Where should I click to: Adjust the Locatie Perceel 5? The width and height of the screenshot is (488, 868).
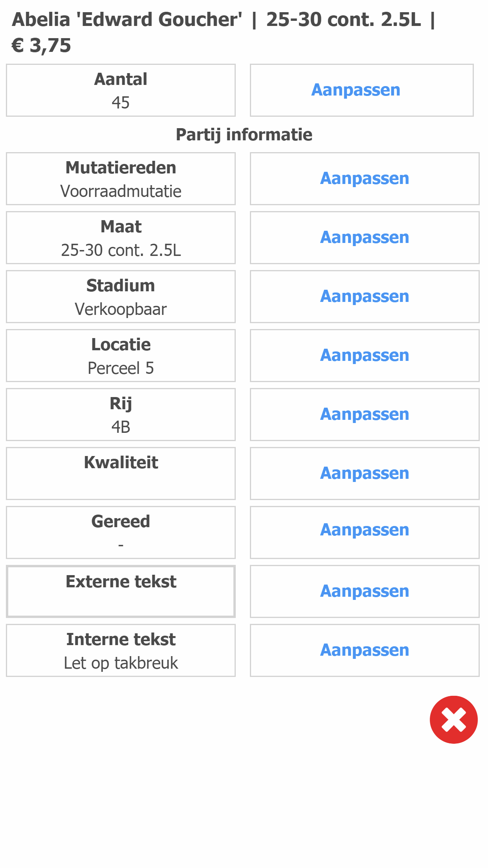pos(365,355)
